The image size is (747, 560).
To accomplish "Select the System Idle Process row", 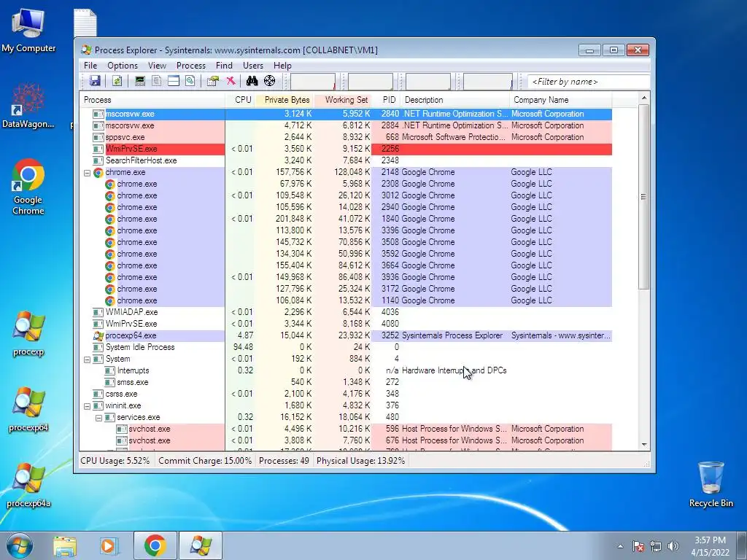I will (x=347, y=347).
